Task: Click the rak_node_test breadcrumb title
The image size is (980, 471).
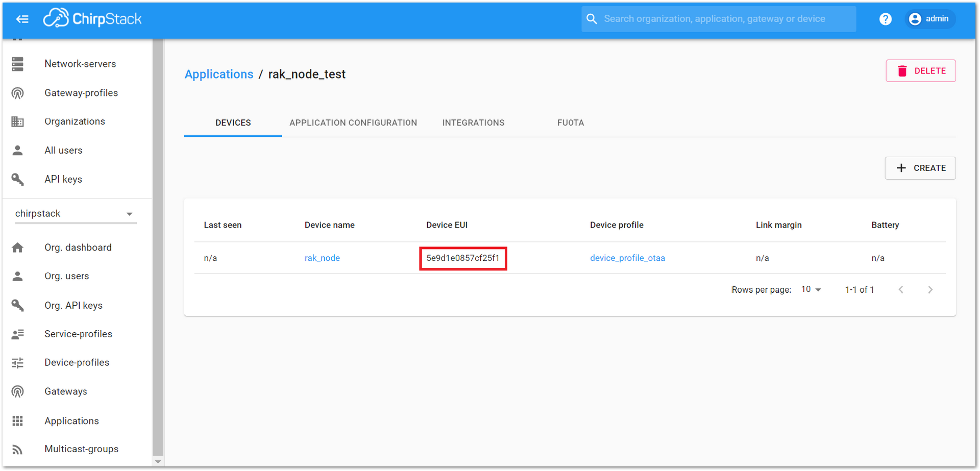Action: tap(307, 75)
